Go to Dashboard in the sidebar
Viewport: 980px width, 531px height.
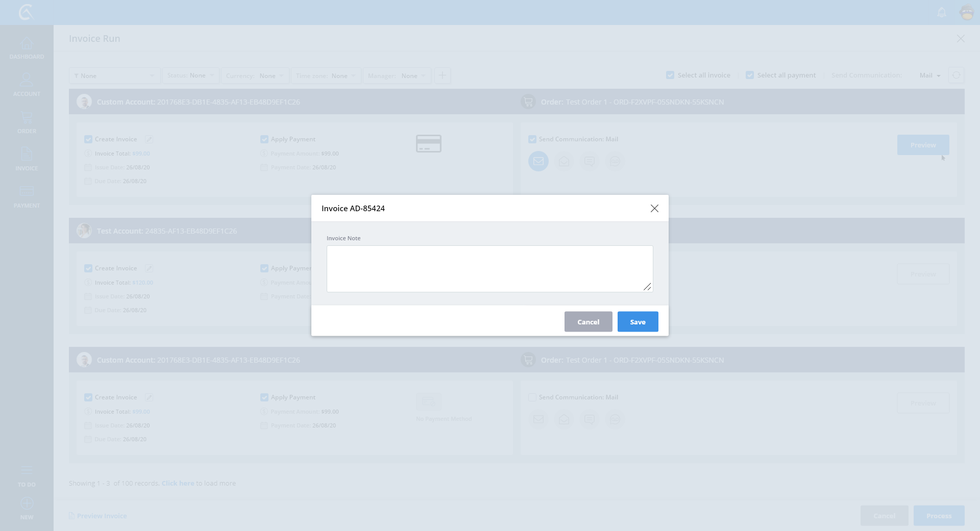coord(27,48)
